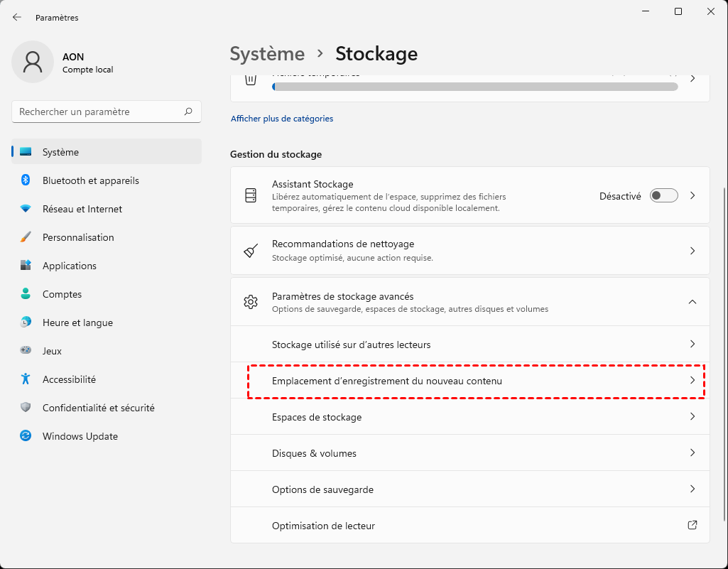Click the Réseau et Internet wifi icon
The width and height of the screenshot is (728, 569).
coord(26,209)
